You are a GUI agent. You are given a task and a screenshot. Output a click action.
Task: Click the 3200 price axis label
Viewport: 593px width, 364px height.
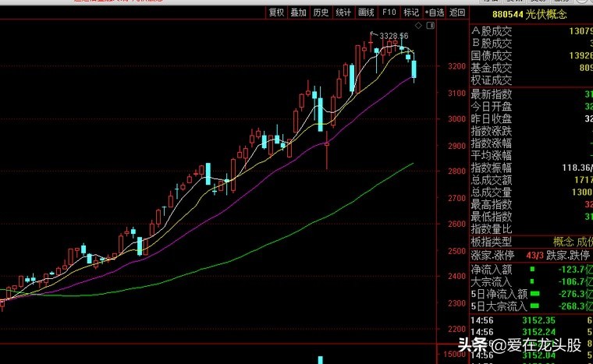(456, 66)
